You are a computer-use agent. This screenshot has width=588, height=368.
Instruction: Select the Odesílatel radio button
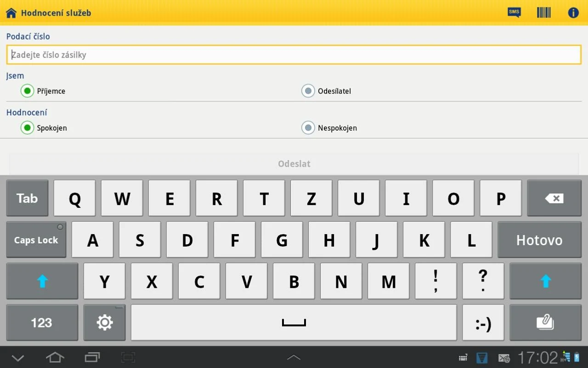pos(308,91)
